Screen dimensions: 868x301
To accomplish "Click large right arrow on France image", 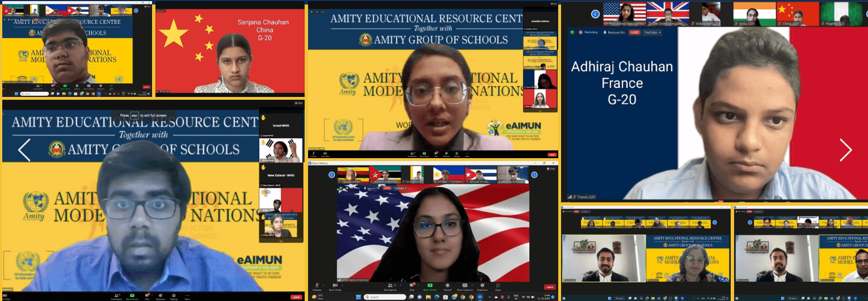I will (845, 150).
